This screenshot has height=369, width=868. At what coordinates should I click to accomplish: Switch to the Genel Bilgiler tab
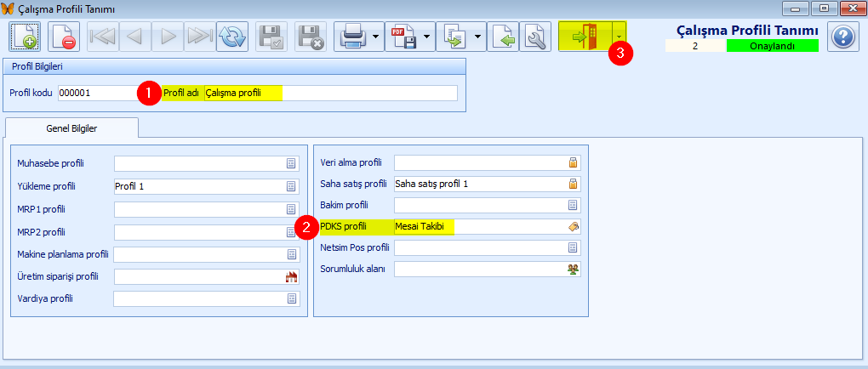(x=71, y=128)
